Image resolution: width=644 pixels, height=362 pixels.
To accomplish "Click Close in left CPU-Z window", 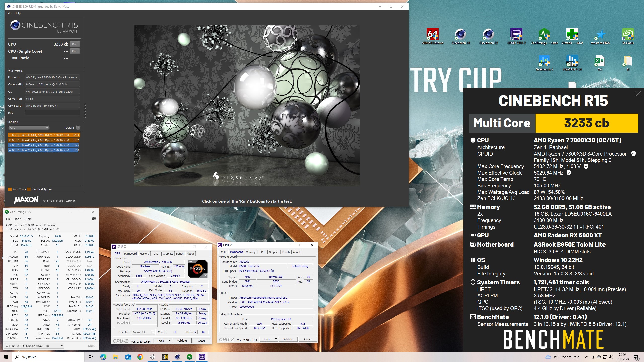I will tap(201, 341).
